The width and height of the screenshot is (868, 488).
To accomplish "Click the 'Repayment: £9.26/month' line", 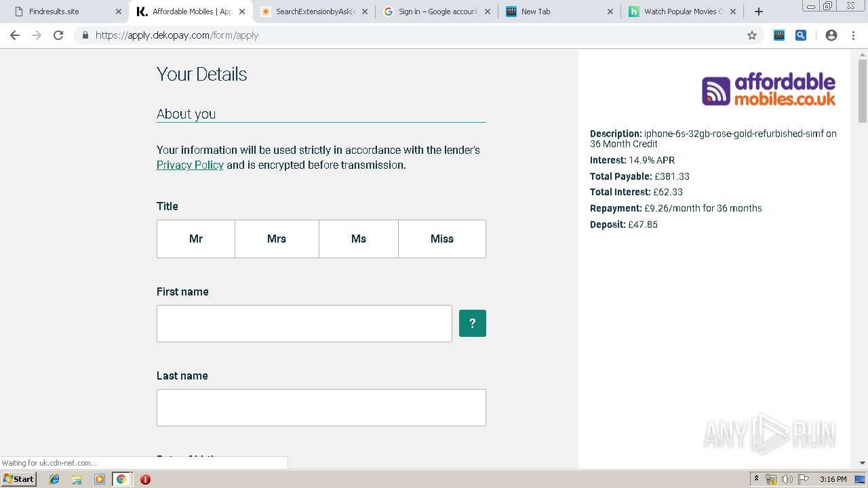I will [676, 208].
